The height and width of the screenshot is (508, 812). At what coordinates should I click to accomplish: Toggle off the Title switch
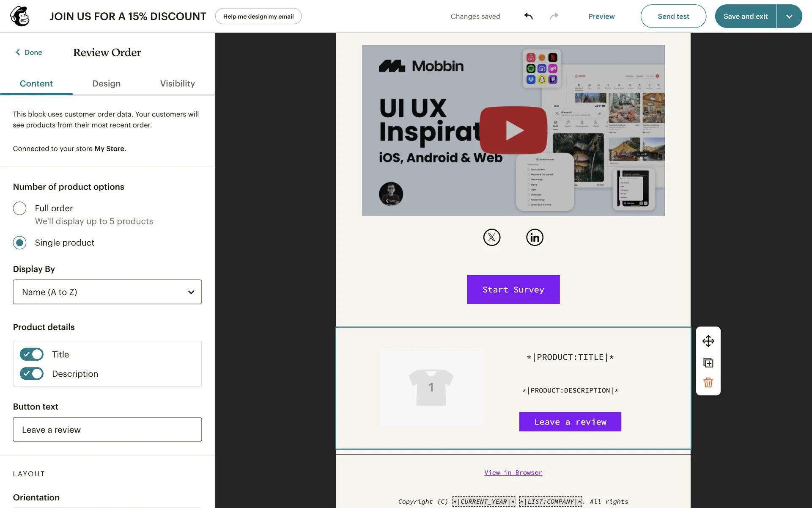(32, 354)
